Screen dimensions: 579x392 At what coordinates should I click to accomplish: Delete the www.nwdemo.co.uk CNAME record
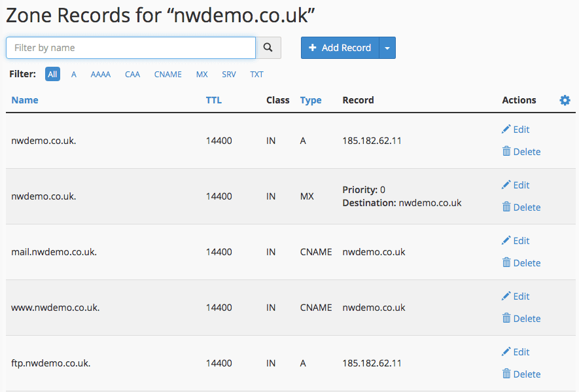point(521,319)
